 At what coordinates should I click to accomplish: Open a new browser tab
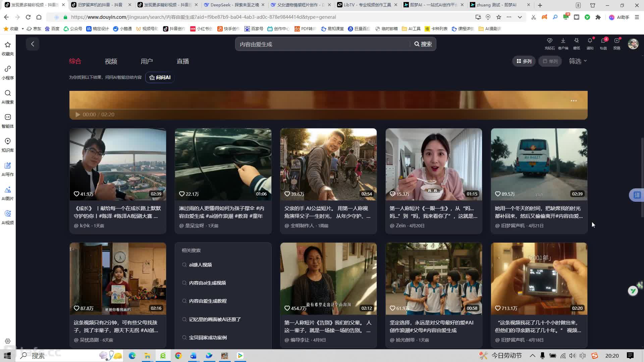coord(540,5)
